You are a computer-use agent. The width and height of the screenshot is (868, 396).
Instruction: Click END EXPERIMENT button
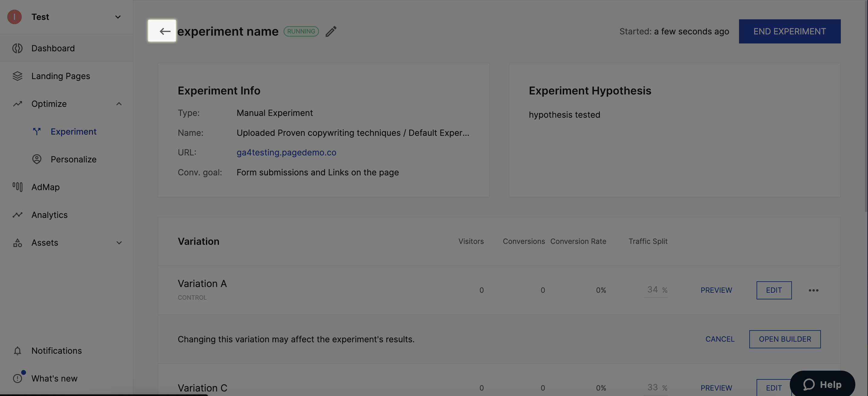[789, 31]
